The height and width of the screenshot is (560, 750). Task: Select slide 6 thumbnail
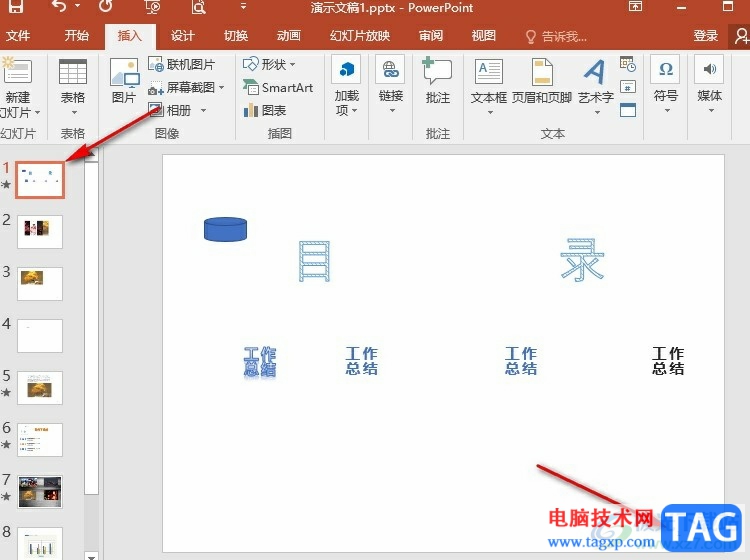pyautogui.click(x=40, y=440)
